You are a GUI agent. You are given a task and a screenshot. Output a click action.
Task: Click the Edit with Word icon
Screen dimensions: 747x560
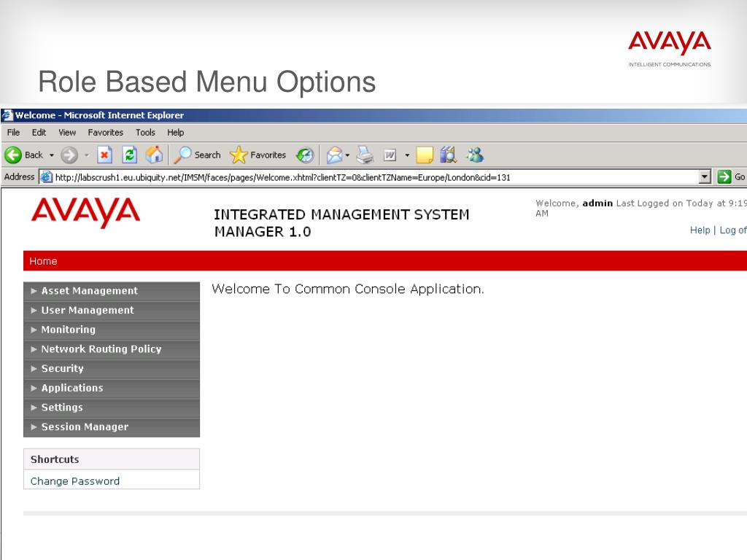coord(390,155)
